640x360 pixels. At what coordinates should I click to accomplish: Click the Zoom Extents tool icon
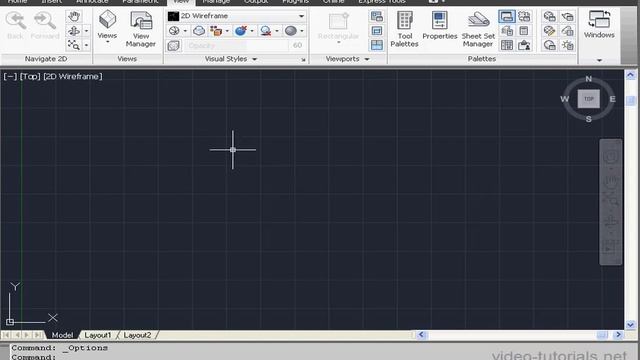pos(74,45)
